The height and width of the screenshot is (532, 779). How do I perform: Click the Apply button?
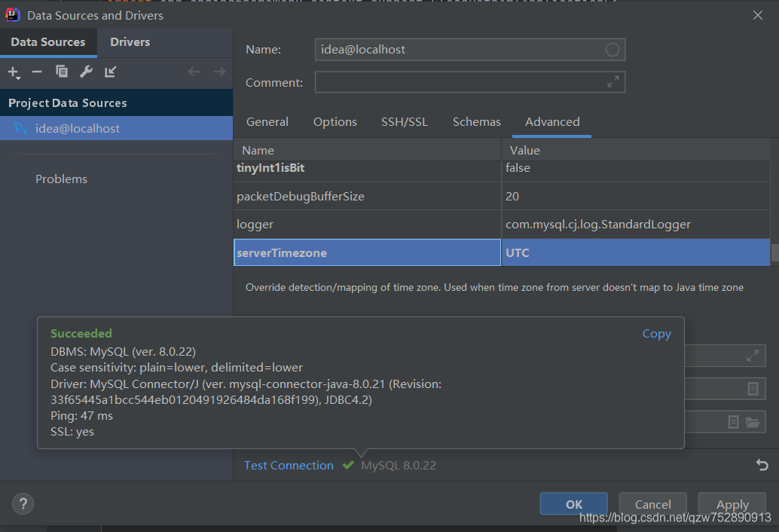(x=732, y=504)
